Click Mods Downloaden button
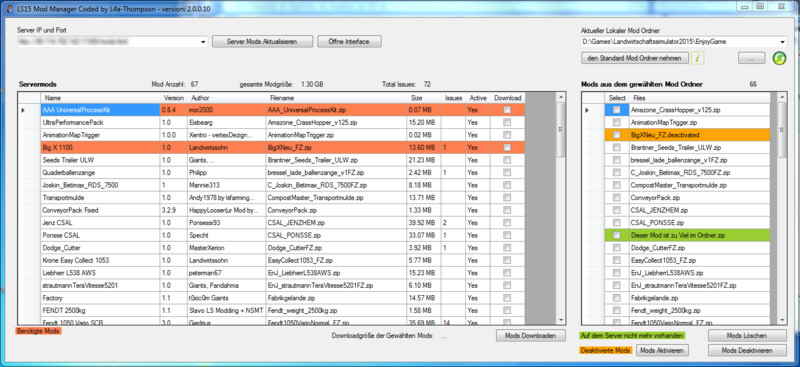The width and height of the screenshot is (800, 367). pos(531,335)
